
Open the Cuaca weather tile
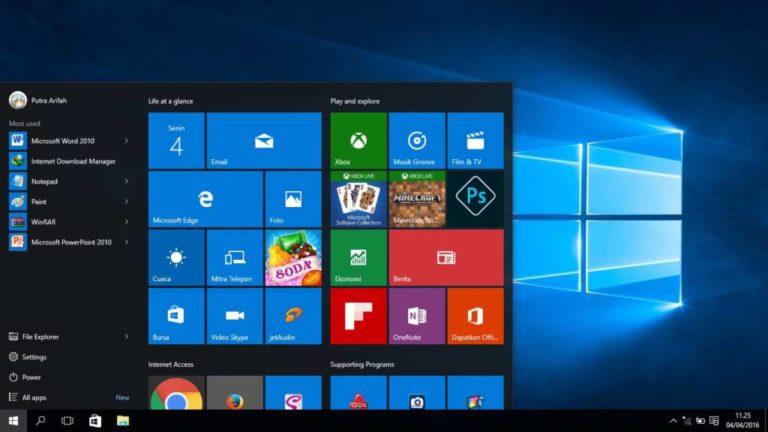tap(176, 258)
